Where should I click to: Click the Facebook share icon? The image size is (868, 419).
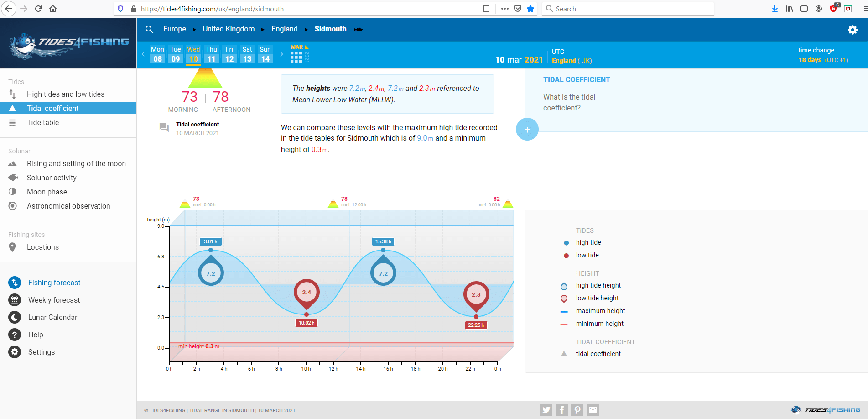click(x=561, y=410)
